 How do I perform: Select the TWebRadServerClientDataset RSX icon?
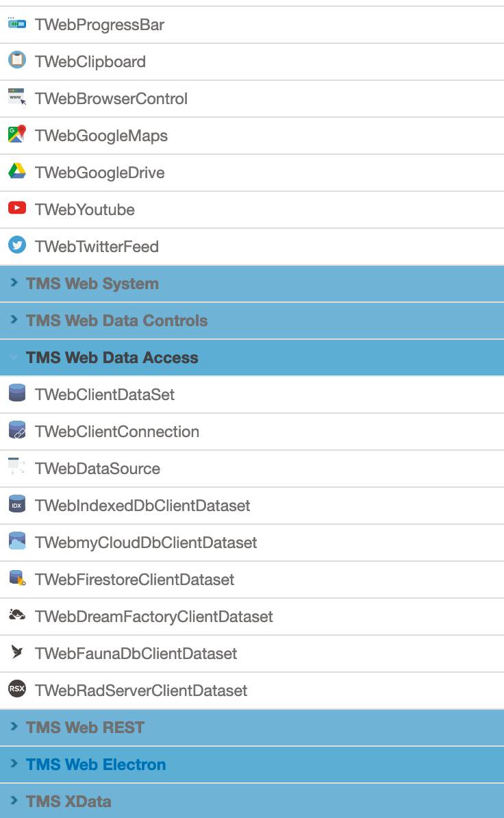click(16, 689)
